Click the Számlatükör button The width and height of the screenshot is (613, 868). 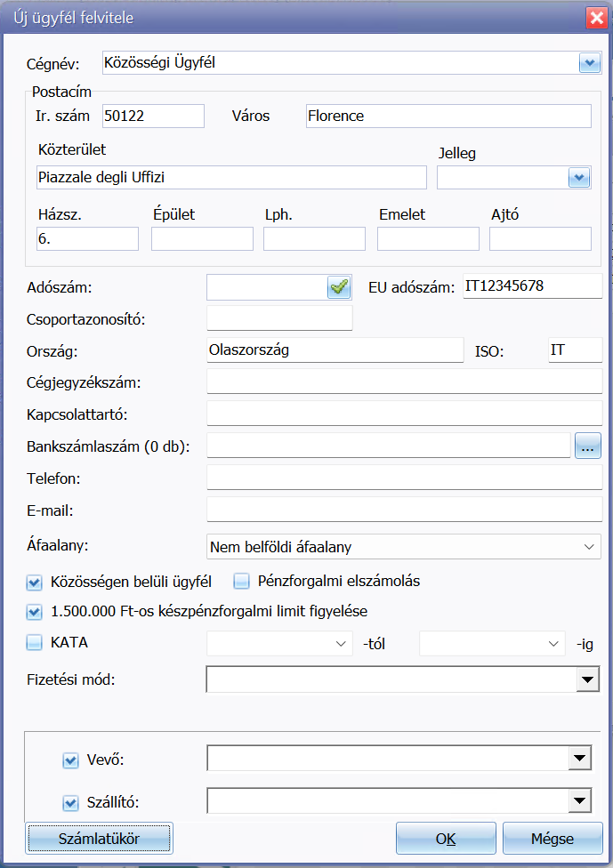(100, 838)
